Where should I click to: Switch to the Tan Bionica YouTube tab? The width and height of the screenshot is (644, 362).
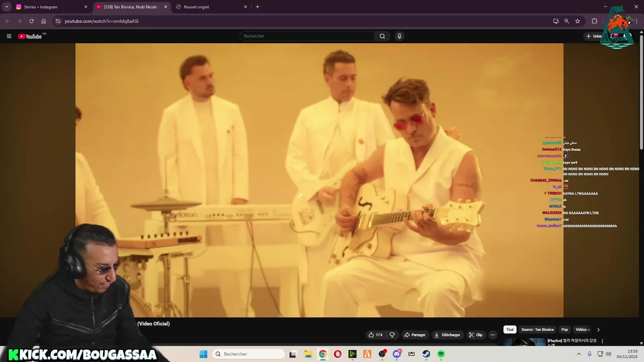click(x=131, y=7)
